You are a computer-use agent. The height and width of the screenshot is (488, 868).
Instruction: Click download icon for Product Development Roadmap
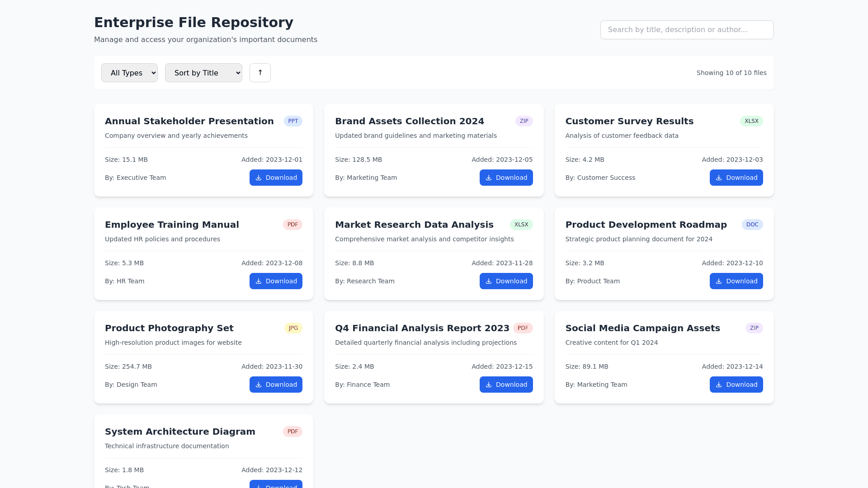point(719,281)
